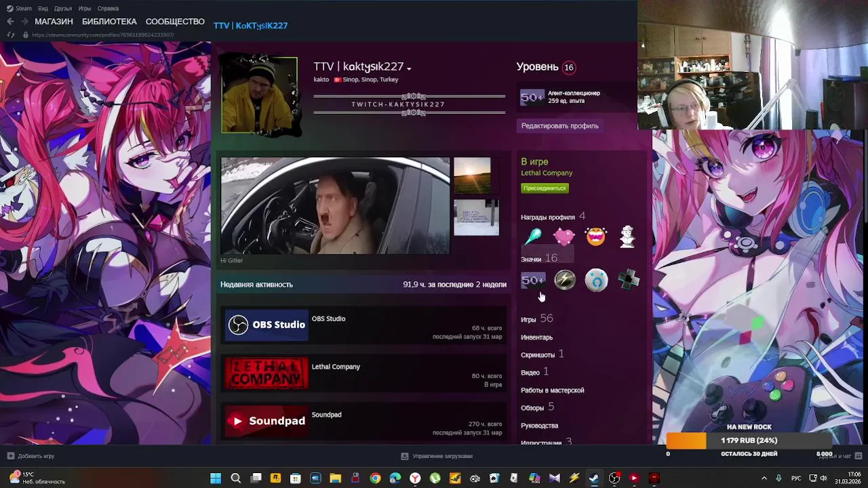The image size is (868, 488).
Task: Open the Windows Start menu
Action: pyautogui.click(x=216, y=479)
